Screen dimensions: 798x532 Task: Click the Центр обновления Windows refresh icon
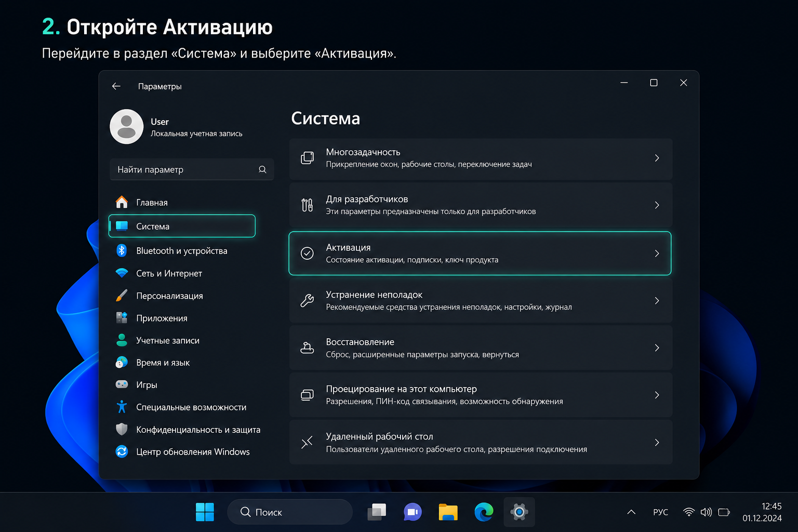click(122, 451)
